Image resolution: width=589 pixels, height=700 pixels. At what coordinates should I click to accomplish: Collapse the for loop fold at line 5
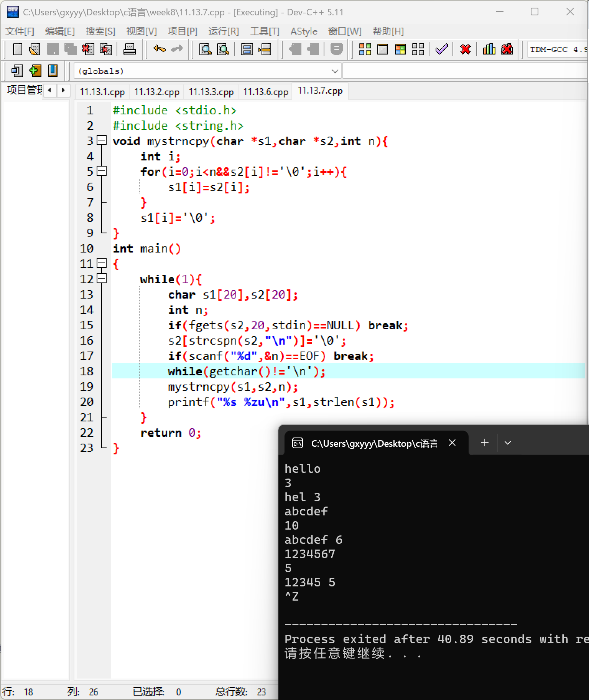(x=102, y=171)
